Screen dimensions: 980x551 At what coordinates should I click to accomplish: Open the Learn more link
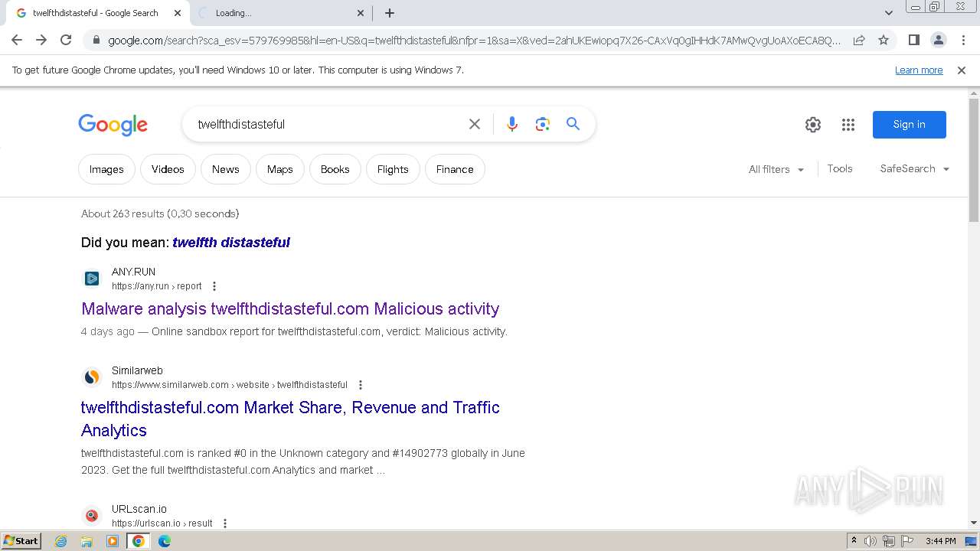[919, 70]
